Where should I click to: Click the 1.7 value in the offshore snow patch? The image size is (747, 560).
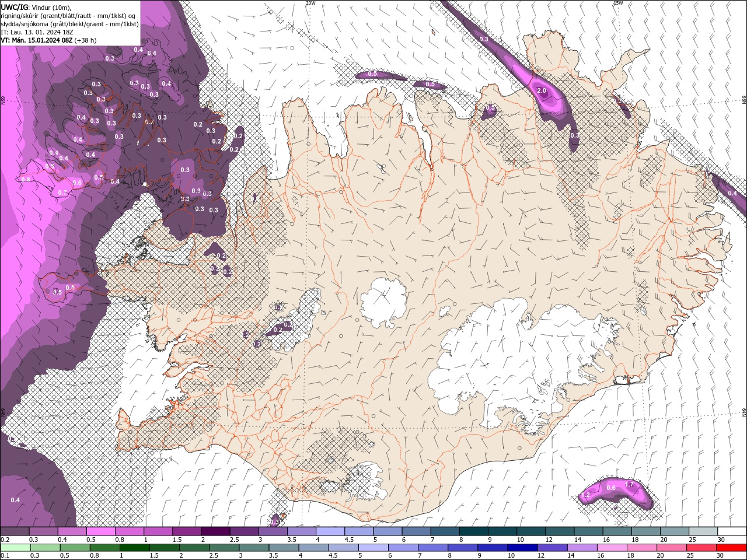(629, 485)
